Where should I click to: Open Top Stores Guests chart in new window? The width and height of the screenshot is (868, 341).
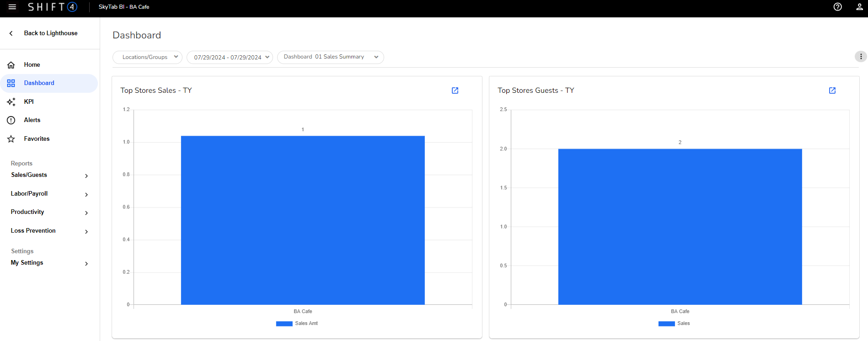point(832,91)
